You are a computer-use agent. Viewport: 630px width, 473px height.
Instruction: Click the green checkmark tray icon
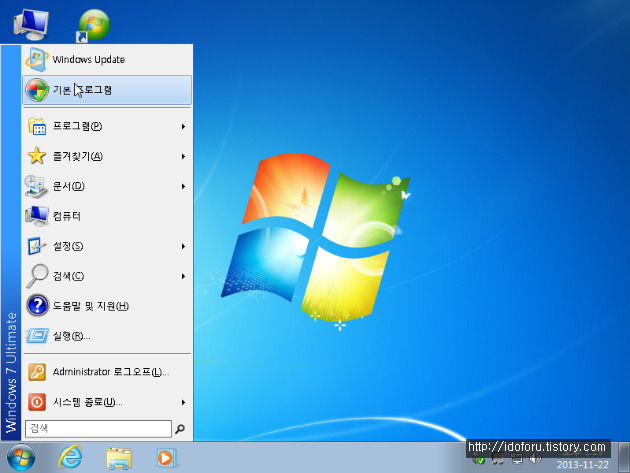click(x=479, y=460)
